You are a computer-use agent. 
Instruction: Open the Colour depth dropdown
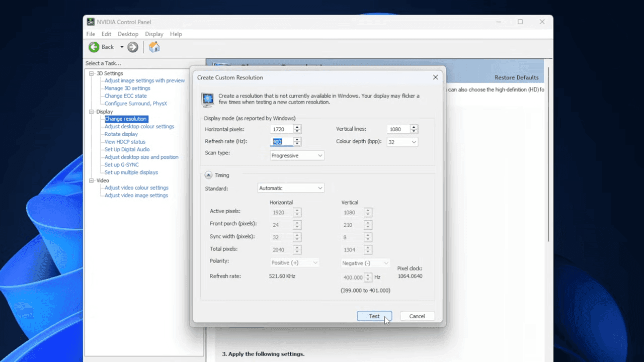tap(403, 142)
